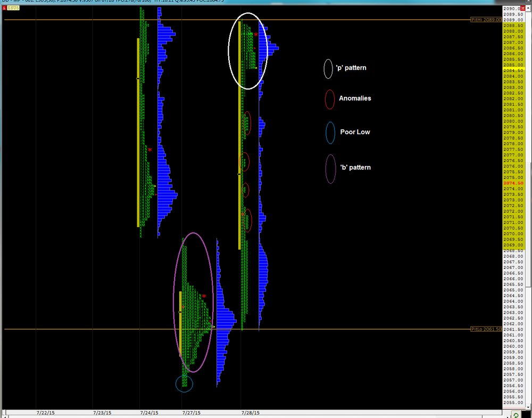This screenshot has width=532, height=418.
Task: Click the 7/22/15 date label
Action: point(45,413)
